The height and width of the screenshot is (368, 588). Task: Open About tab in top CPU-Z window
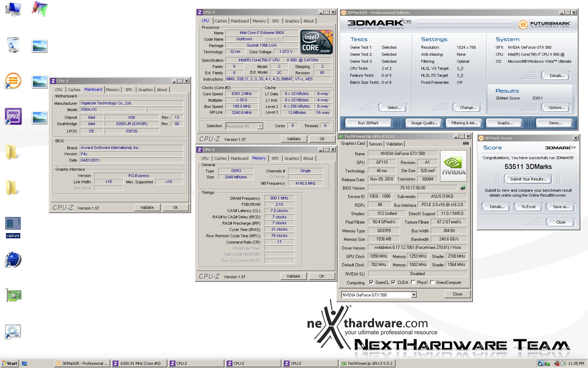pyautogui.click(x=308, y=21)
